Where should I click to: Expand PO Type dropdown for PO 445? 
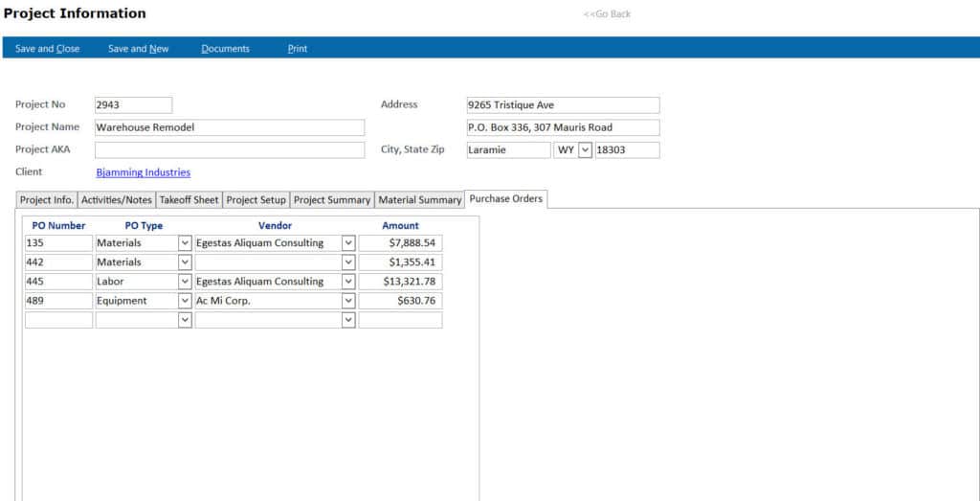click(x=185, y=282)
